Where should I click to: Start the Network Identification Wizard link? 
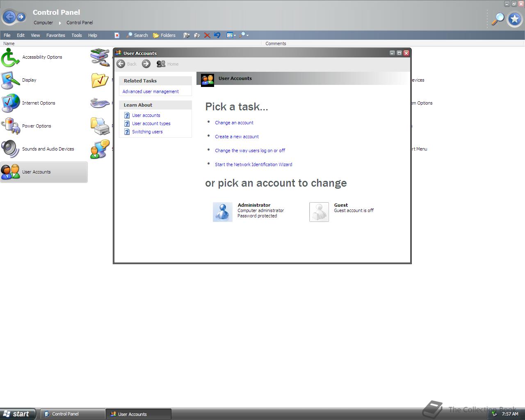pyautogui.click(x=253, y=164)
